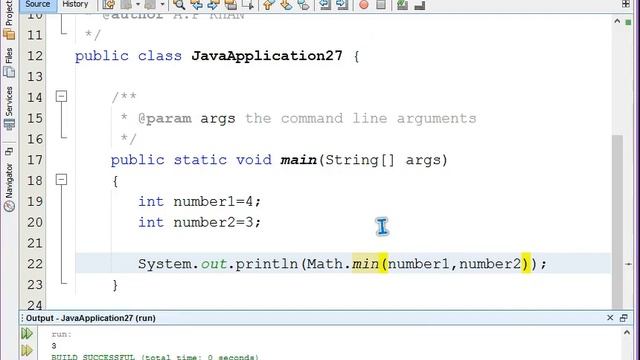
Task: Switch to the Source view tab
Action: pos(38,4)
